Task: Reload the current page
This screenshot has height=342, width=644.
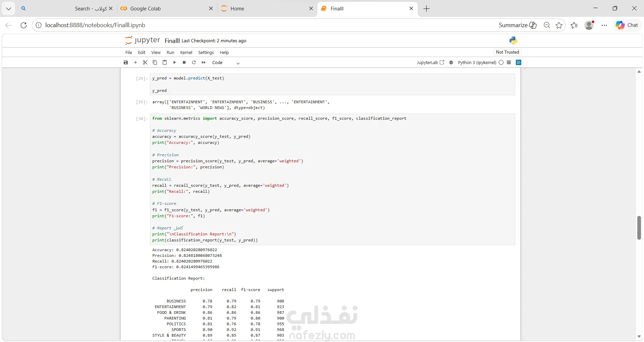Action: point(23,25)
